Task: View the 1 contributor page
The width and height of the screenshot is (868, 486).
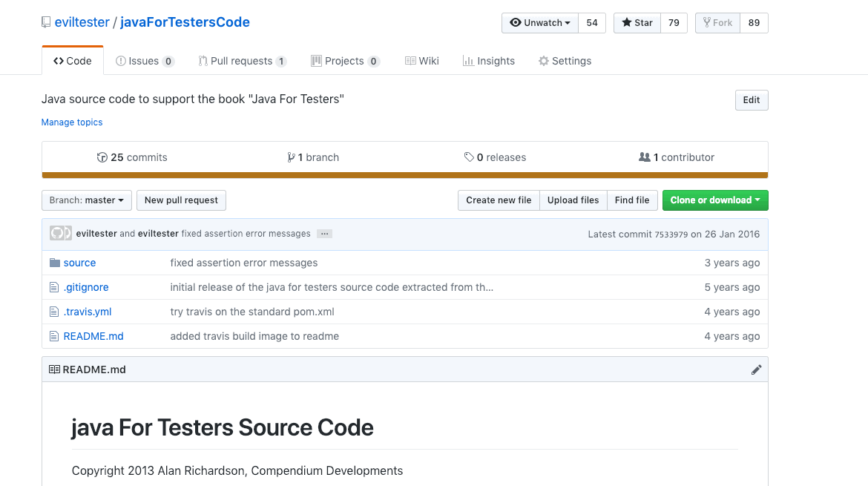Action: [x=677, y=157]
